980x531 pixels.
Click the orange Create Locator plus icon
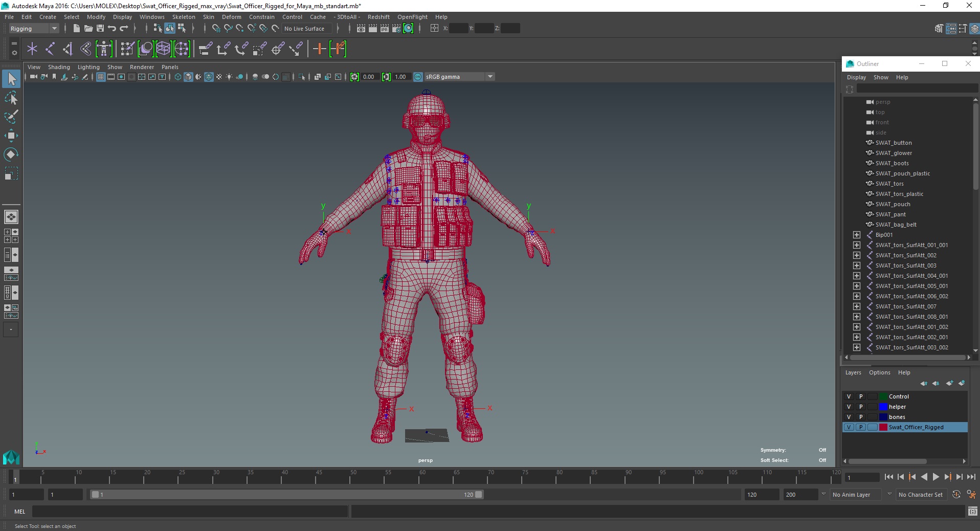319,49
